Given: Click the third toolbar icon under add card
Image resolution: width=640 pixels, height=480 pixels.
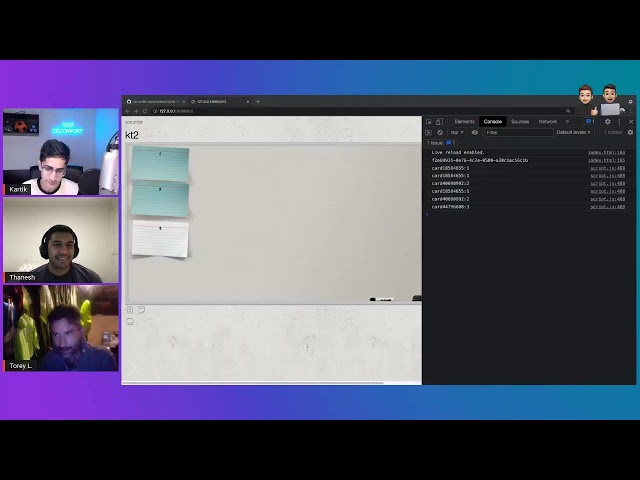Looking at the screenshot, I should pos(130,322).
